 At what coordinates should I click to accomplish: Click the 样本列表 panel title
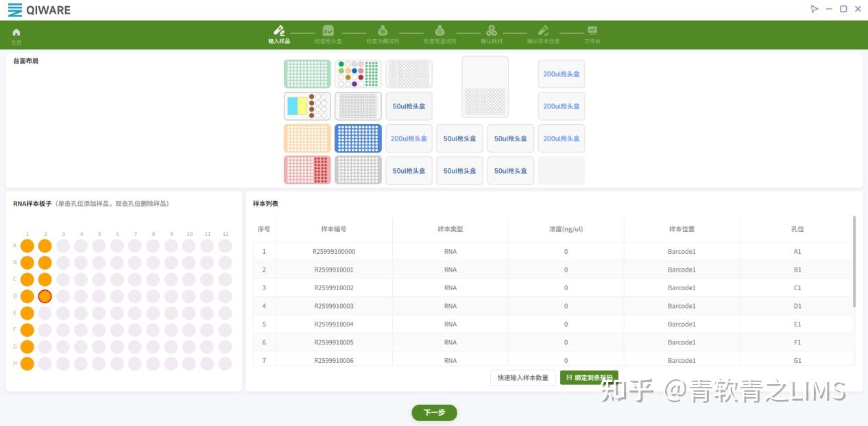(265, 204)
